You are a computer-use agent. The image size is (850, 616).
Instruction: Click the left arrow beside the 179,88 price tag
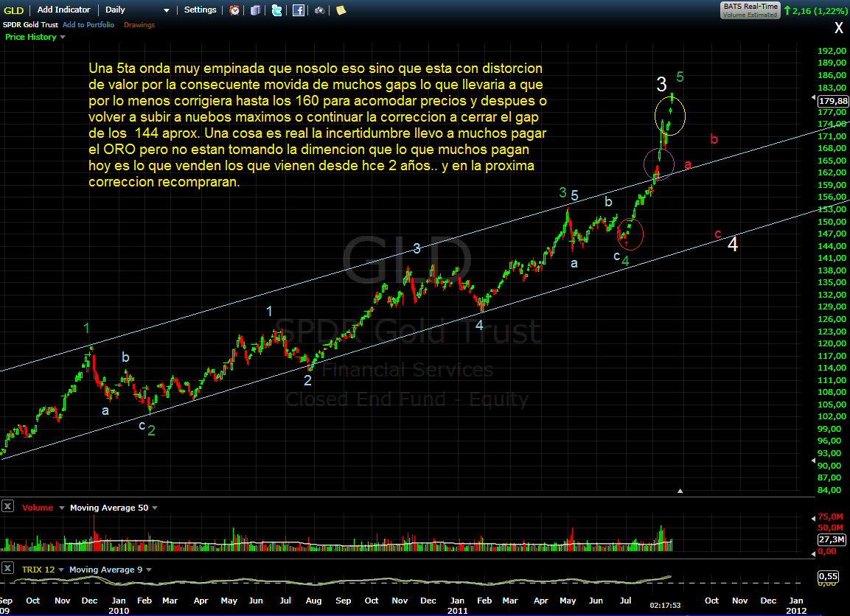813,98
